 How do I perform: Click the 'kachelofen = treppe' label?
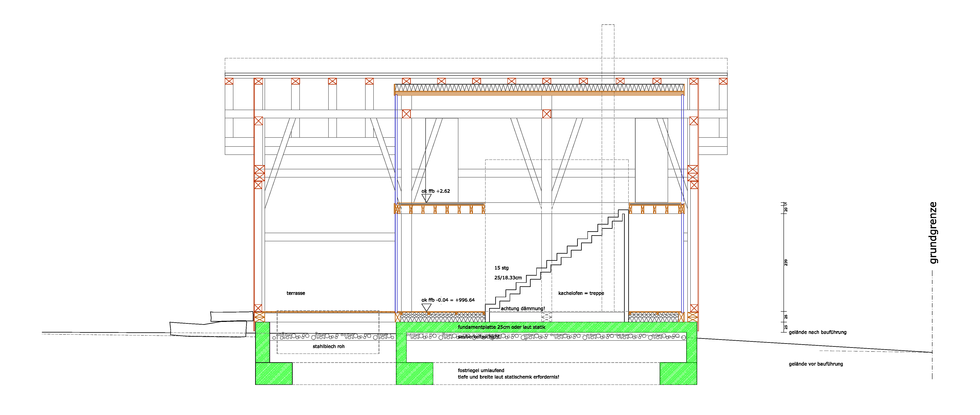[581, 293]
